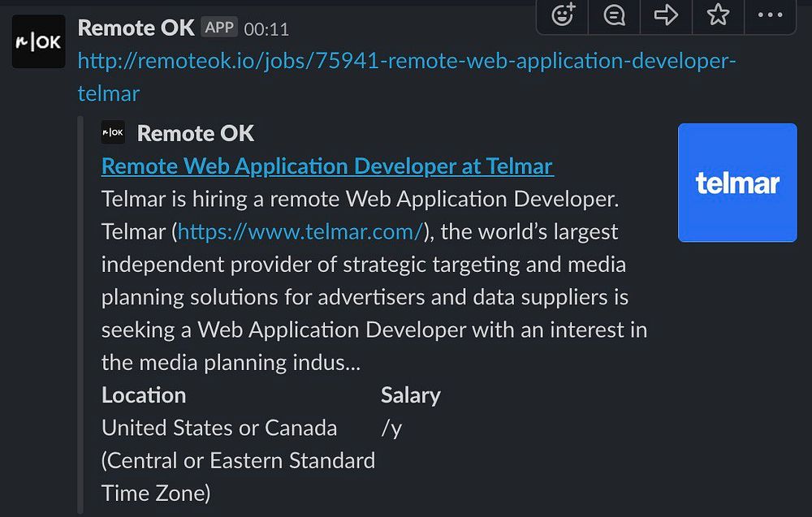Open the Remote OK sender name profile

136,28
